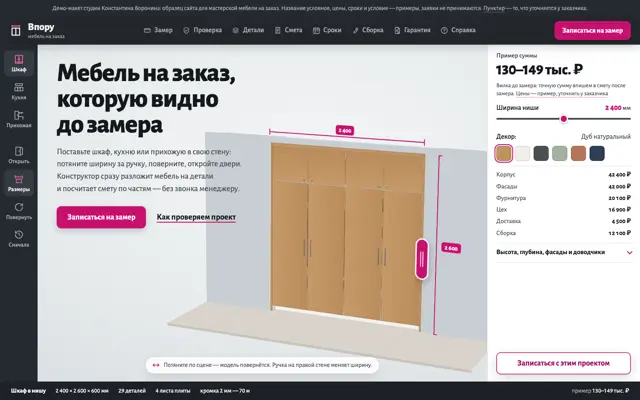
Task: Select the Прихожая furniture type
Action: [x=19, y=119]
